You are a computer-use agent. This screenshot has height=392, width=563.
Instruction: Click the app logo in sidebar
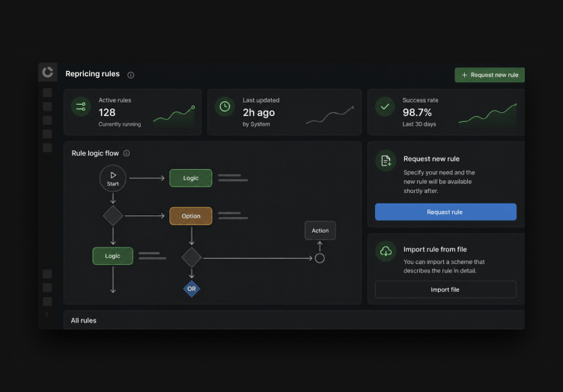[x=48, y=72]
